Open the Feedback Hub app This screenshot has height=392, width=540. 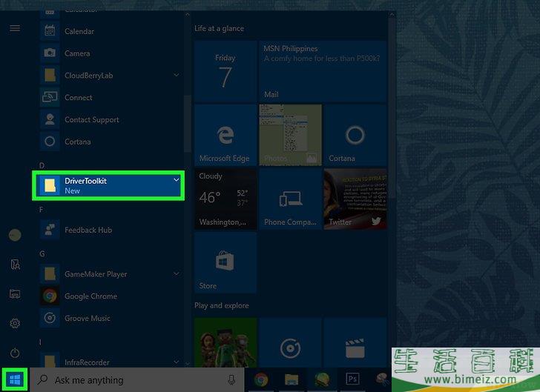point(88,230)
